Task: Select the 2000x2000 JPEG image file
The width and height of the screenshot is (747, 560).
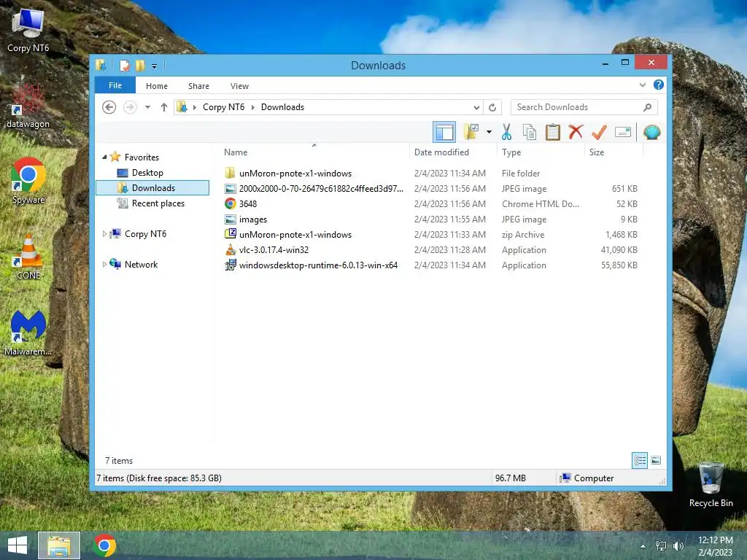Action: [x=431, y=189]
